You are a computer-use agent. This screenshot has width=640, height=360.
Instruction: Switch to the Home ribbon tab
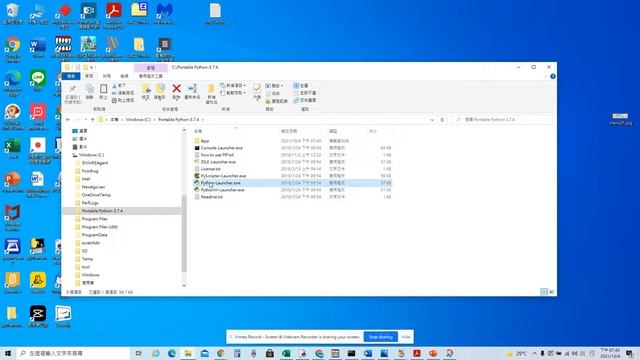click(x=89, y=76)
